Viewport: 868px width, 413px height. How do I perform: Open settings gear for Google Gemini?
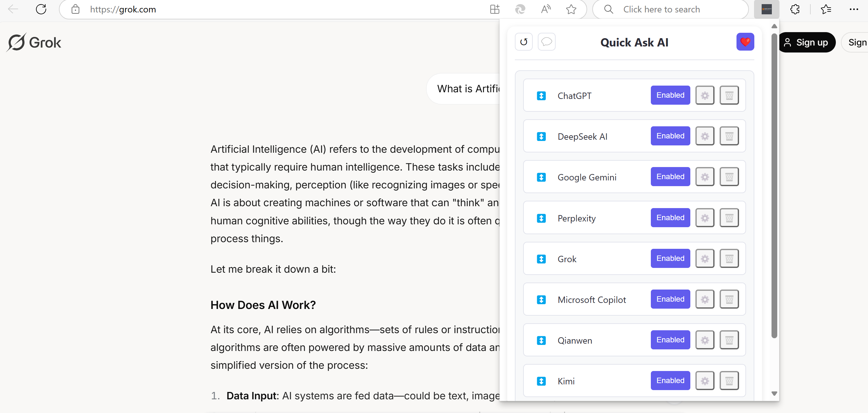[705, 177]
